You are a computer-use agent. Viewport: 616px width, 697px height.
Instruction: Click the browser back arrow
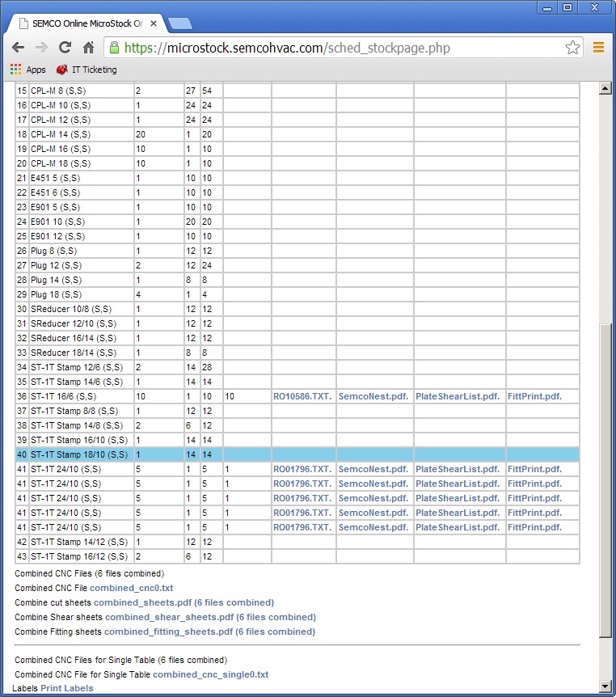click(18, 48)
